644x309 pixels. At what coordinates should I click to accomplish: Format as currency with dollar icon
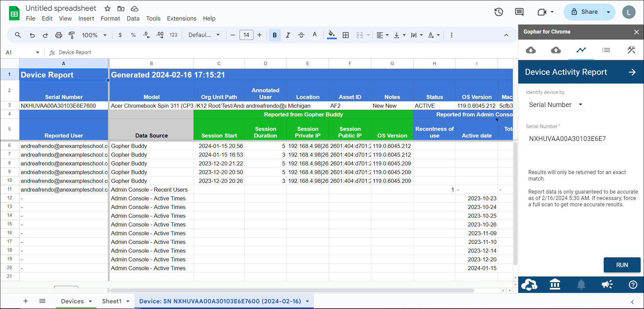120,35
